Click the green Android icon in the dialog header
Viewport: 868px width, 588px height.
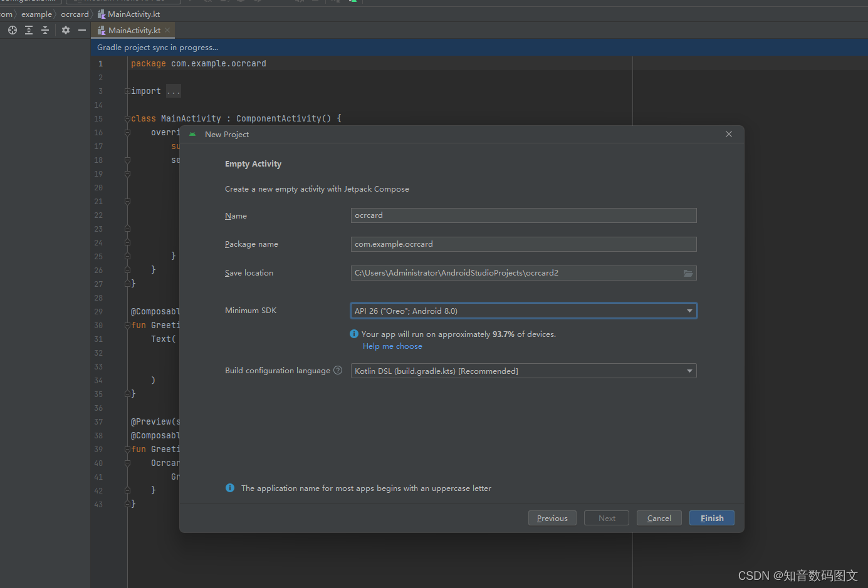click(x=192, y=133)
